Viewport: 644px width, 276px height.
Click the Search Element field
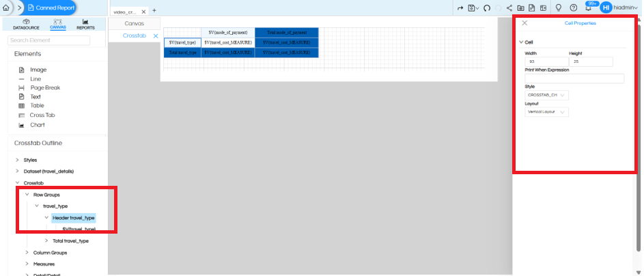49,40
